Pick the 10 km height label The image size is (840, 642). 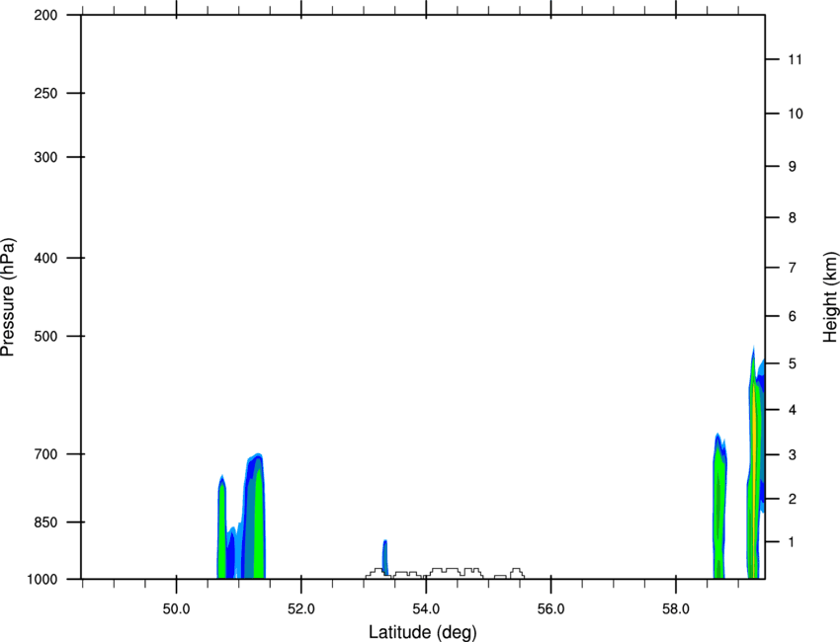pos(795,114)
